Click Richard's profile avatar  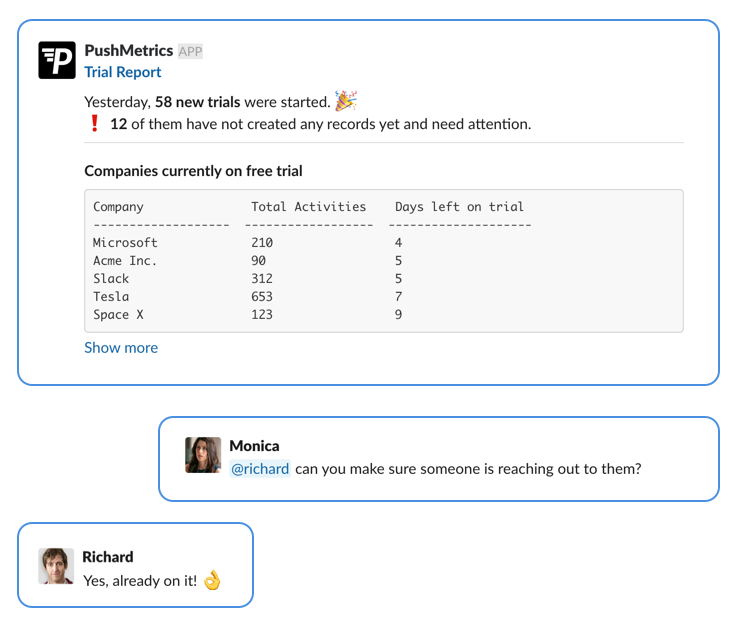(x=56, y=566)
